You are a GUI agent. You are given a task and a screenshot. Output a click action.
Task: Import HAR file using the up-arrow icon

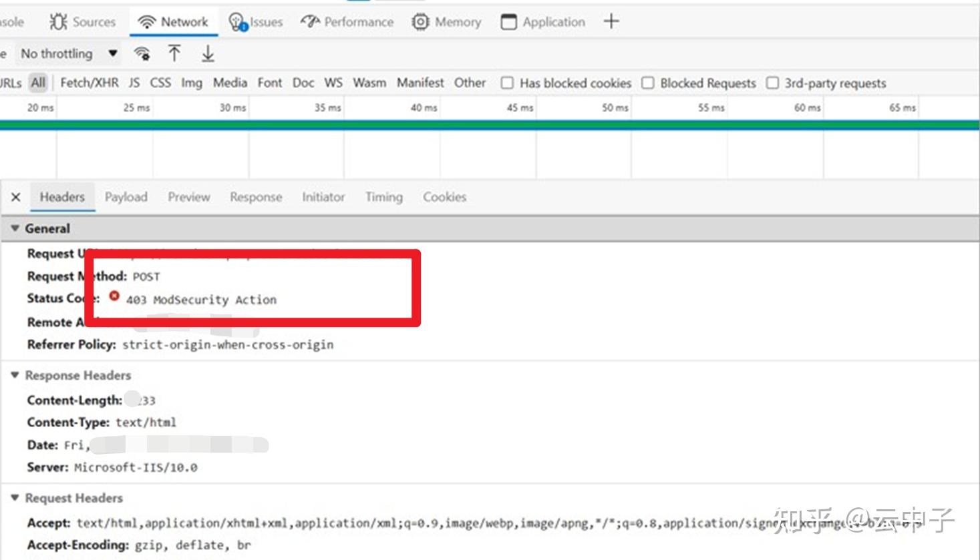174,53
